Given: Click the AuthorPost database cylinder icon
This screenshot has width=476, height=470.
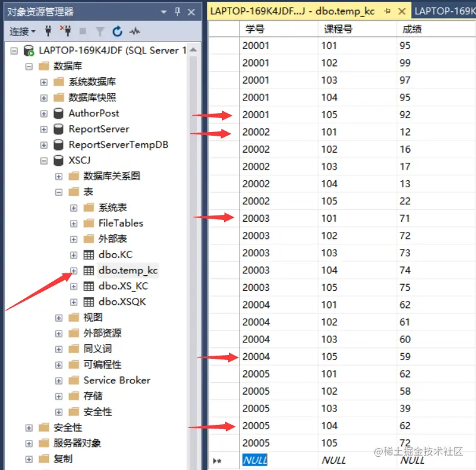Looking at the screenshot, I should coord(58,114).
